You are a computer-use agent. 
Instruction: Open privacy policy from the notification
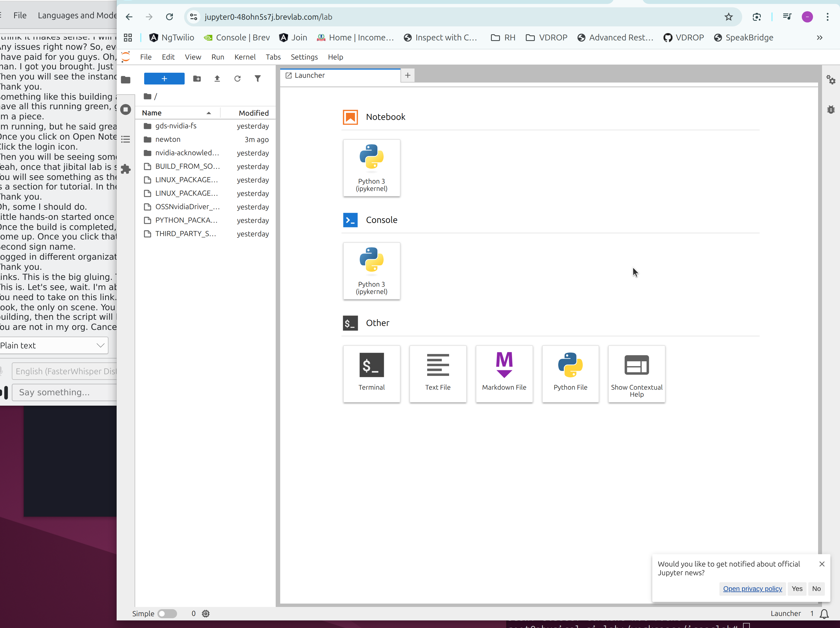[752, 588]
